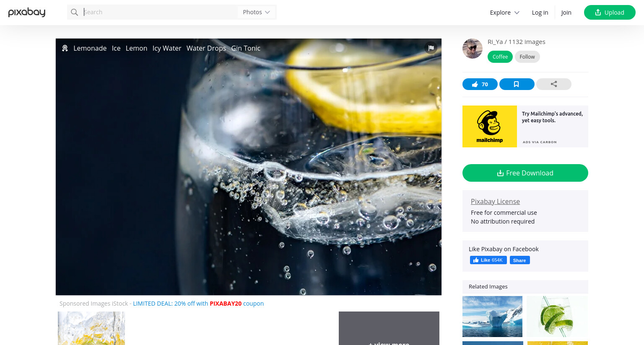644x345 pixels.
Task: Open the Photos media type dropdown
Action: 256,12
